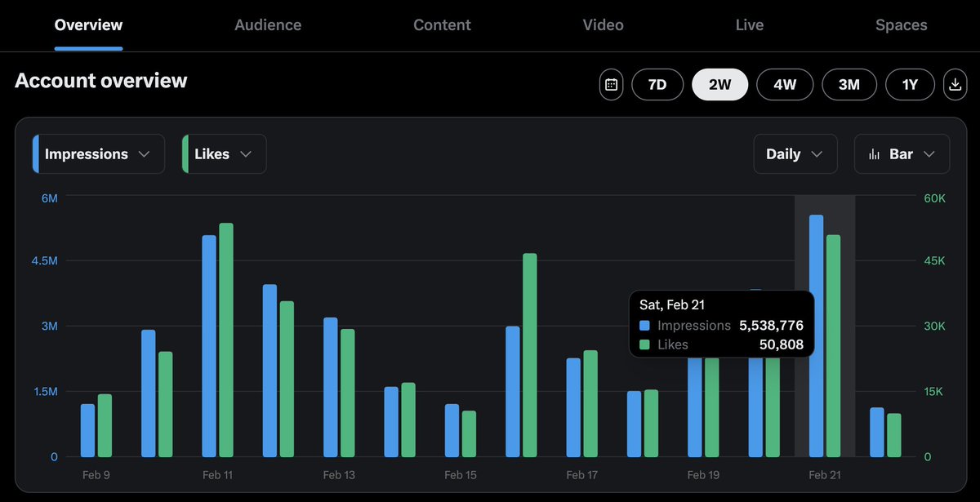980x502 pixels.
Task: Click the blue Impressions legend square in tooltip
Action: tap(644, 325)
